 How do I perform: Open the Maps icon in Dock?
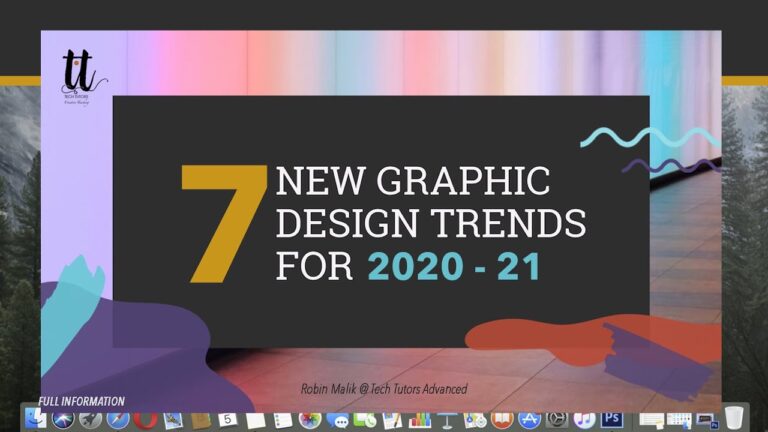(x=475, y=419)
